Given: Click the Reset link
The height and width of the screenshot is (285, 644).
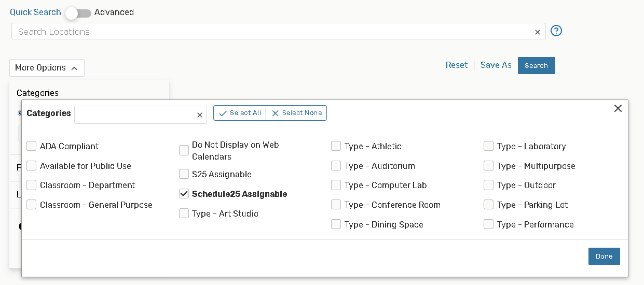Looking at the screenshot, I should click(x=457, y=65).
